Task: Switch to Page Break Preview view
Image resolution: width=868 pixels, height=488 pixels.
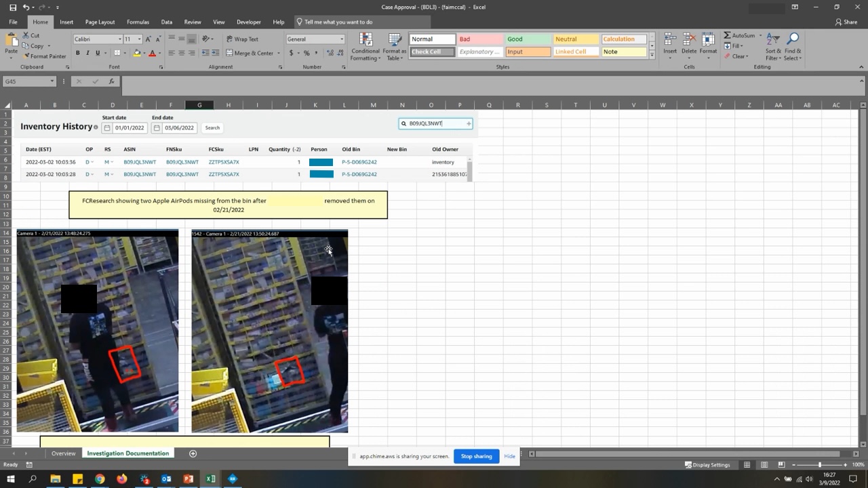Action: [781, 465]
